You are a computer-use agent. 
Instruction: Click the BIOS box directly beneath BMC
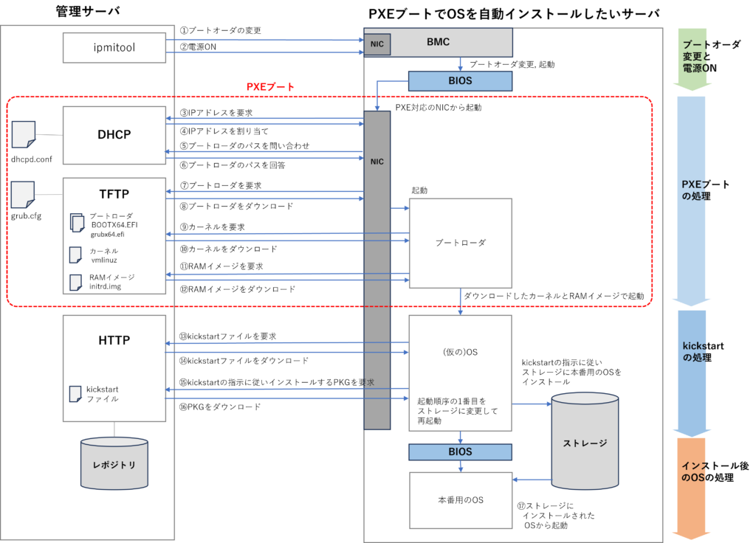460,80
